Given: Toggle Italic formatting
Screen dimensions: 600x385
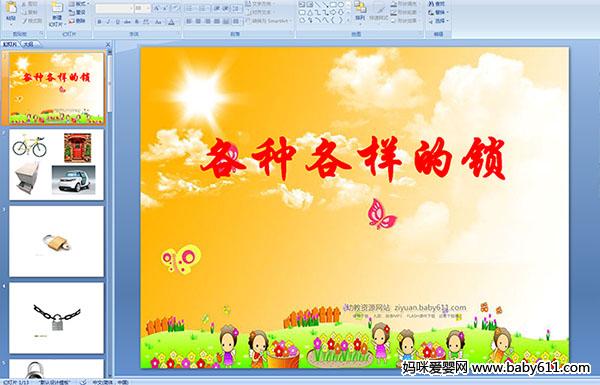Looking at the screenshot, I should [x=109, y=22].
